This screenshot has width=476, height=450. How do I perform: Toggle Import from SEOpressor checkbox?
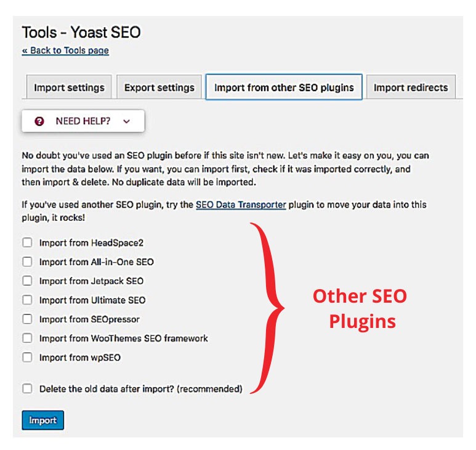(x=27, y=319)
